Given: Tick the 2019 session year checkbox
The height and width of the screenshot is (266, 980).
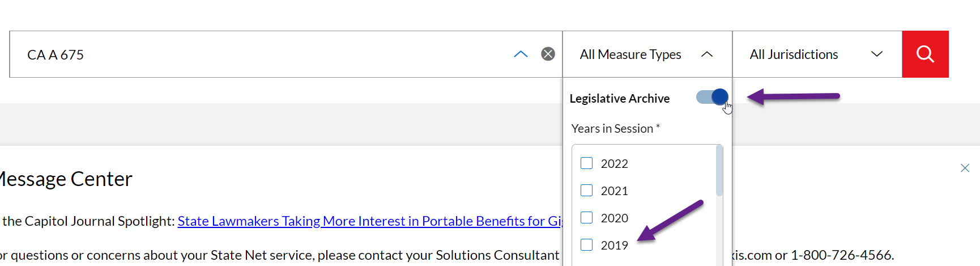Looking at the screenshot, I should coord(587,245).
